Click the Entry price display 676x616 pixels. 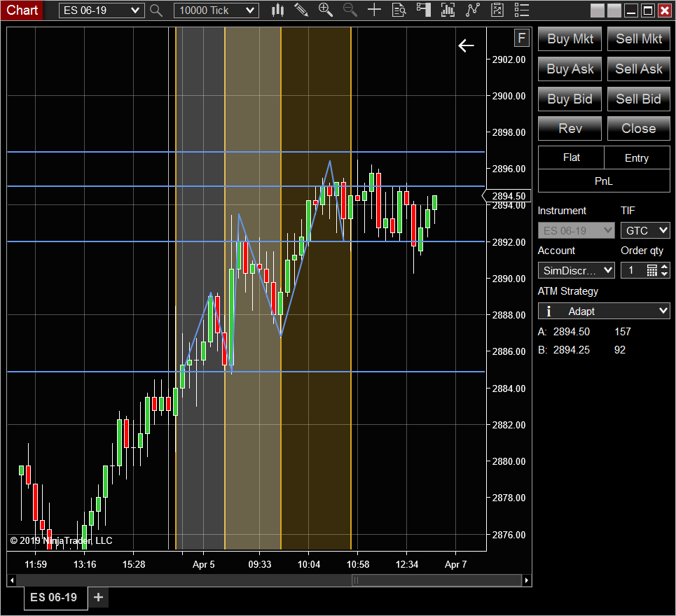[x=637, y=157]
